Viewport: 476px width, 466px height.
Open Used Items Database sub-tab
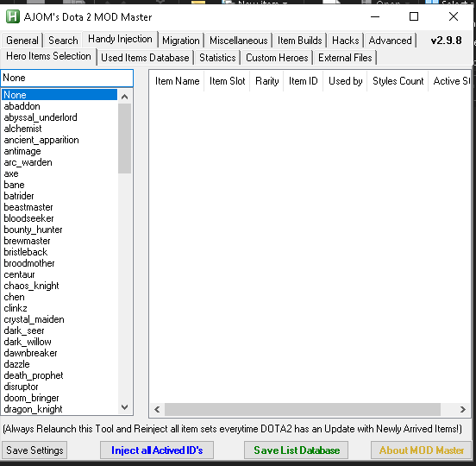[145, 58]
